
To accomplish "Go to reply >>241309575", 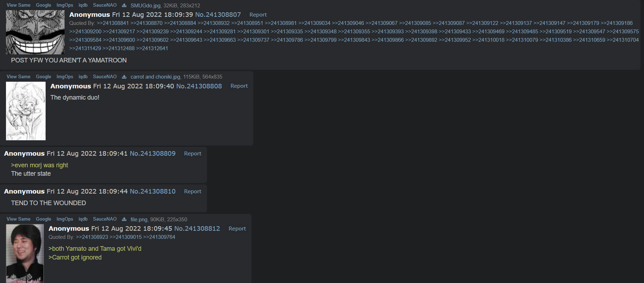I will coord(623,32).
